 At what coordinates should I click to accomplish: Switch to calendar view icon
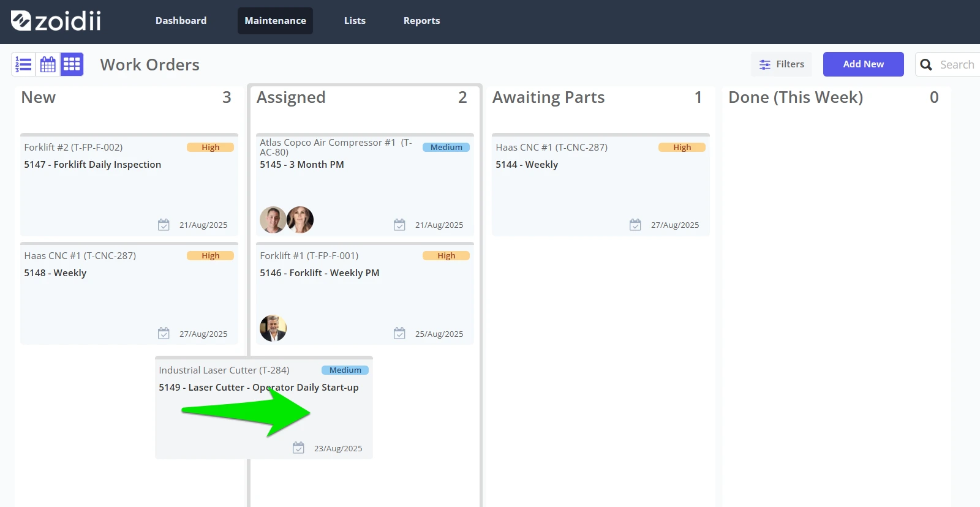48,64
